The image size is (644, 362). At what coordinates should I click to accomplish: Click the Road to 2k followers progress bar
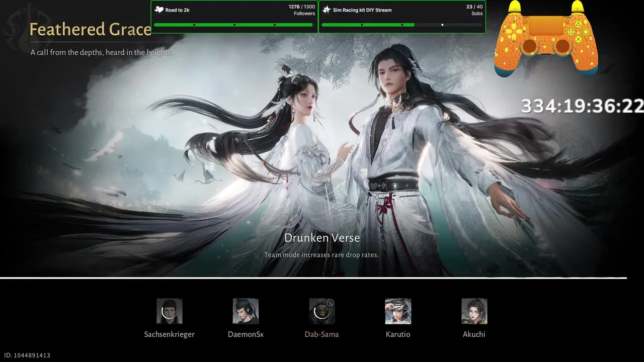234,25
